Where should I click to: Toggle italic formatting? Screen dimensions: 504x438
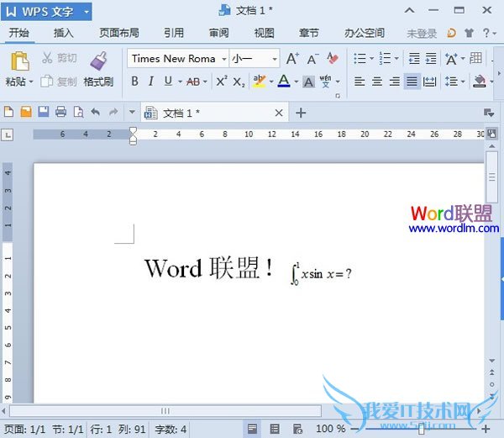pyautogui.click(x=151, y=82)
